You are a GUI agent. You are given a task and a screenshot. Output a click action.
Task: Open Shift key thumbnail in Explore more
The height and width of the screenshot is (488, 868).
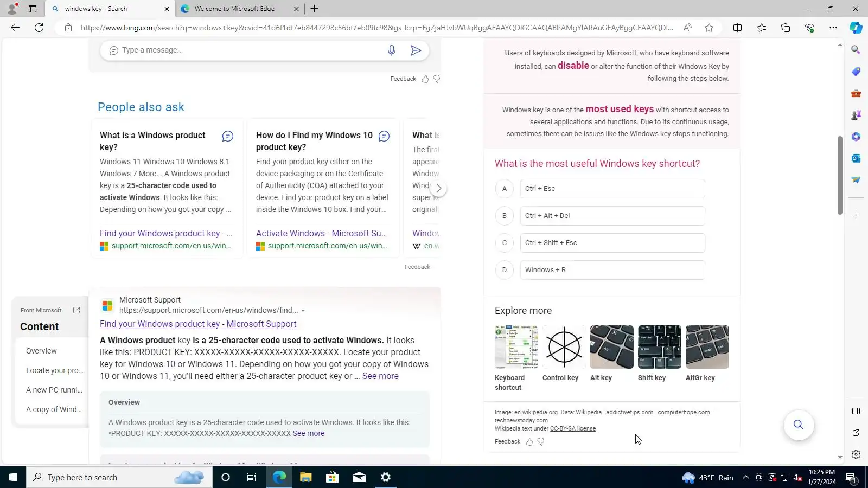pos(660,347)
